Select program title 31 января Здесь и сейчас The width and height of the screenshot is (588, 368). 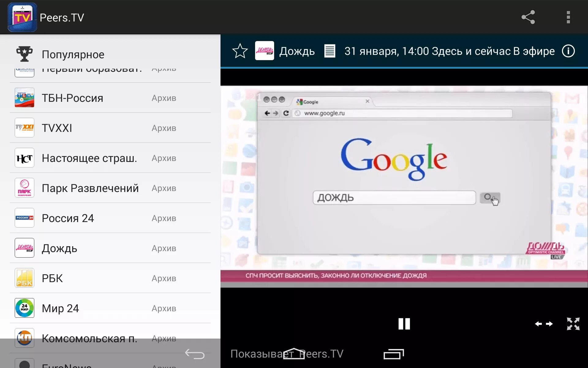point(449,51)
